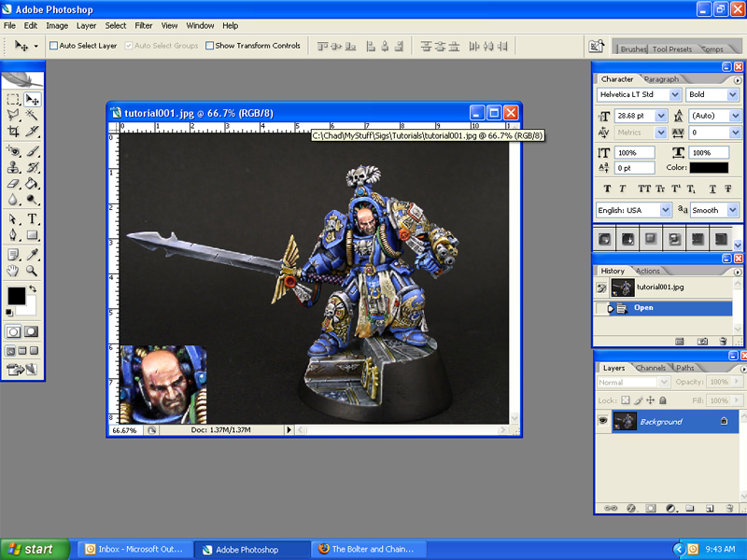Screen dimensions: 747x560
Task: Hide the Background layer visibility eye
Action: click(x=602, y=421)
